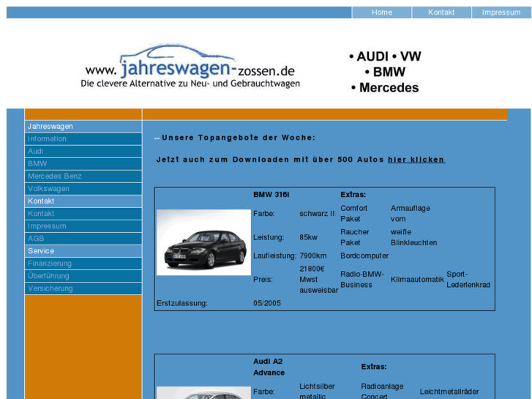The image size is (532, 399).
Task: Click the 'BMW 316i' title text
Action: pyautogui.click(x=271, y=195)
